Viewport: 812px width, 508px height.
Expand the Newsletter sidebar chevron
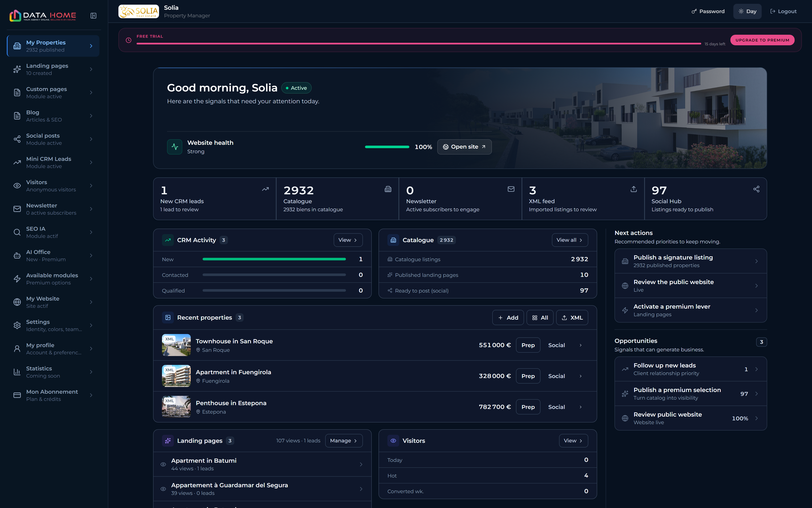click(x=91, y=209)
